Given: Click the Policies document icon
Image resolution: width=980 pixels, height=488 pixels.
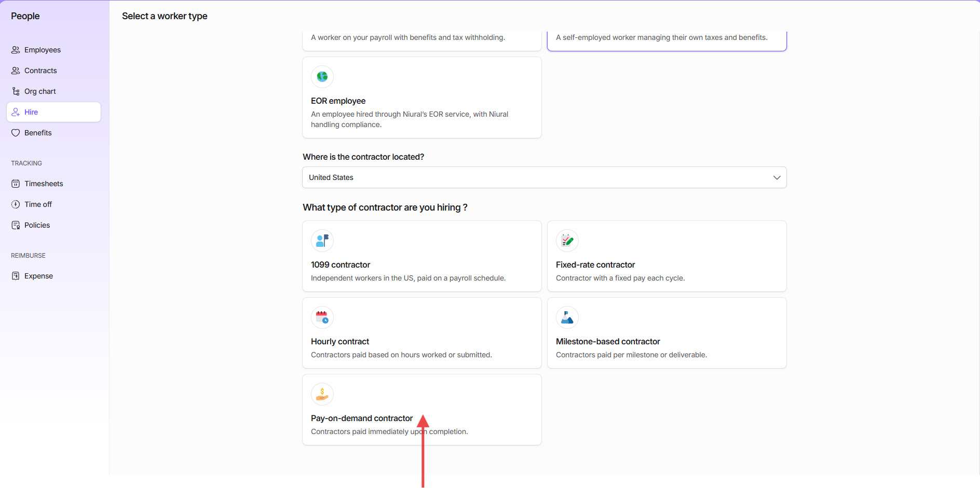Looking at the screenshot, I should click(x=16, y=225).
